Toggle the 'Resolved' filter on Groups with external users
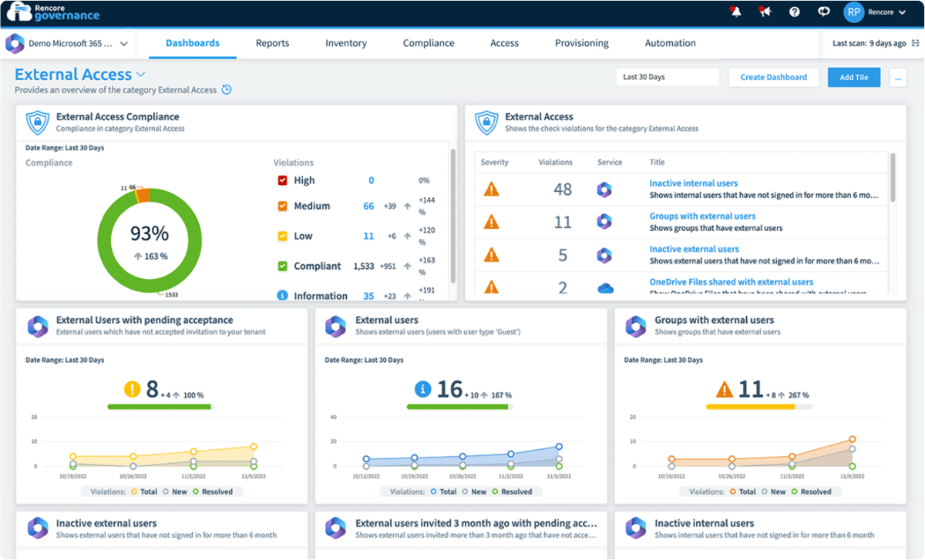 tap(816, 491)
